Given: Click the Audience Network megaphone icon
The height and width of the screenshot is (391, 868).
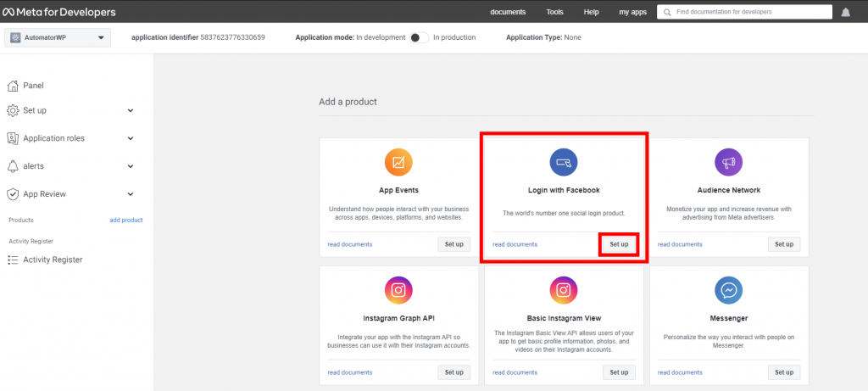Looking at the screenshot, I should [728, 161].
